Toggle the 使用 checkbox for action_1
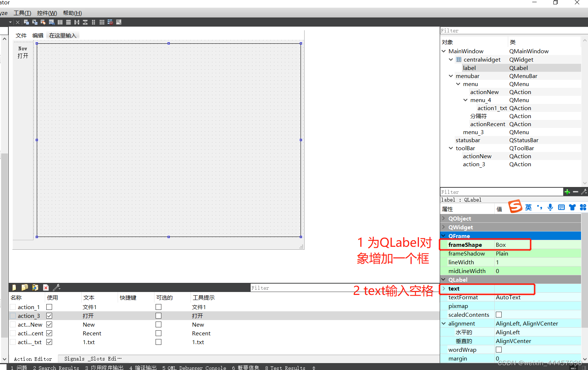 point(49,307)
